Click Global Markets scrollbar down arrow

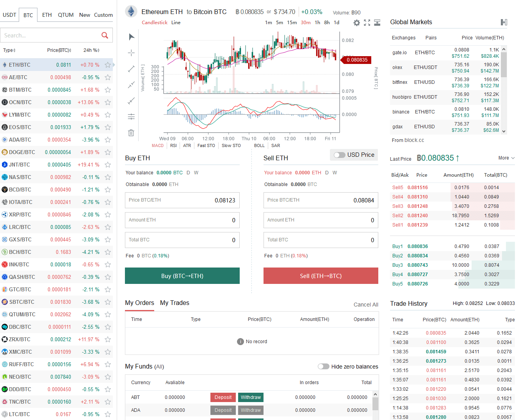click(x=504, y=131)
